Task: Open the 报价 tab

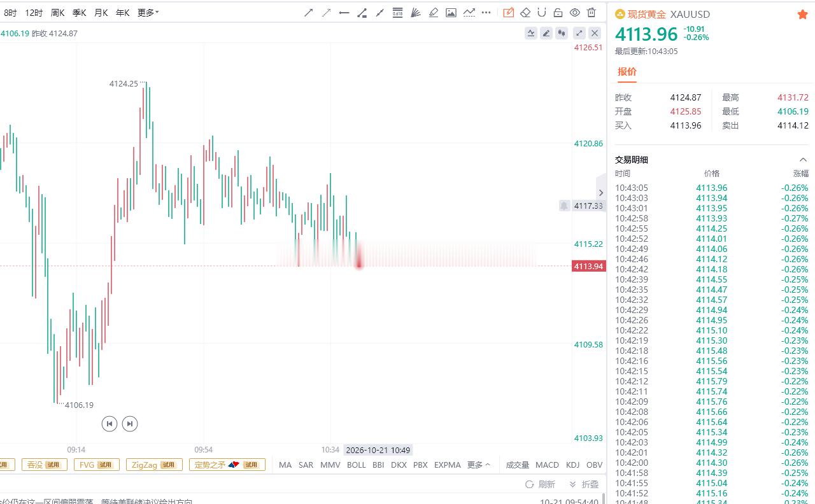Action: (x=627, y=71)
